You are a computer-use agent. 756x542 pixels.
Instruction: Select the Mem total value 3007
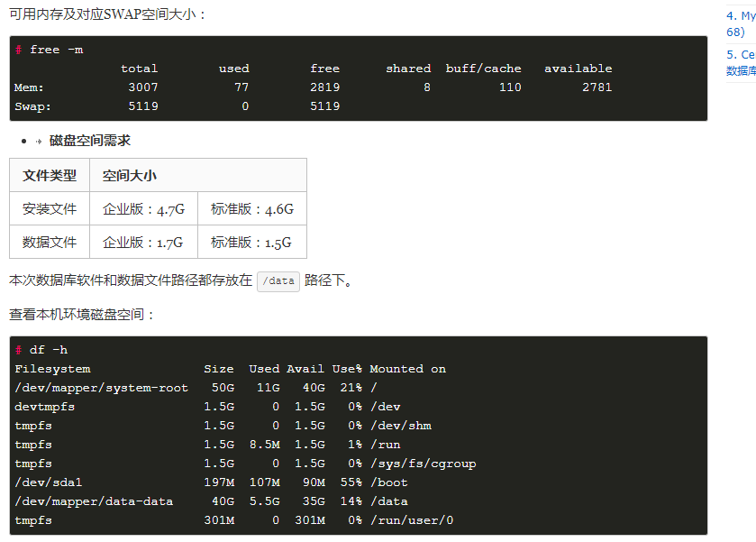tap(143, 87)
